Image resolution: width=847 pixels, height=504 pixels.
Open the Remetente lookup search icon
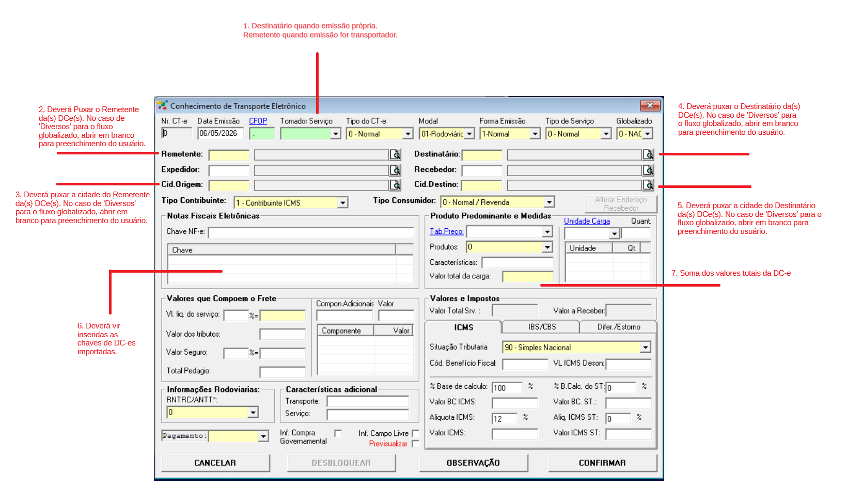(x=395, y=154)
